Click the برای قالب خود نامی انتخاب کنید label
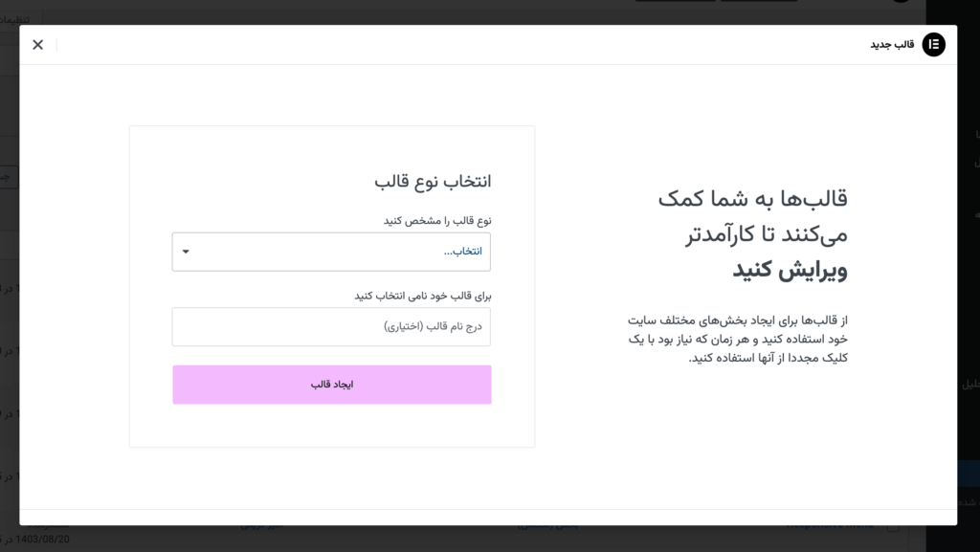This screenshot has width=980, height=552. [x=423, y=296]
